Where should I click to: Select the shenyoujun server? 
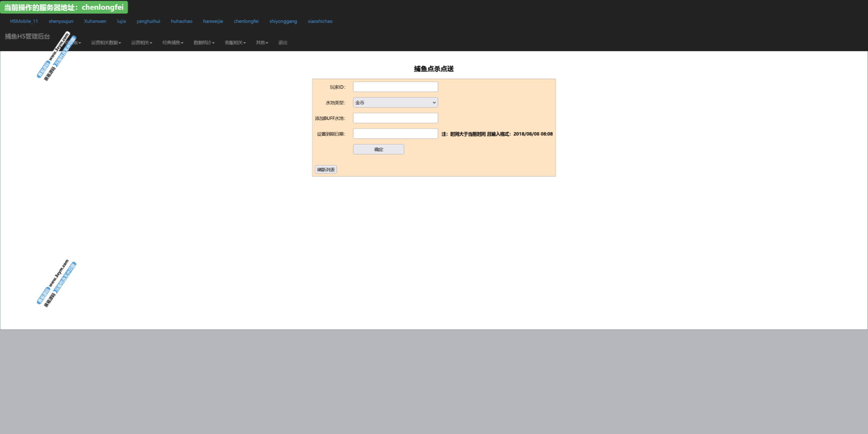(61, 21)
